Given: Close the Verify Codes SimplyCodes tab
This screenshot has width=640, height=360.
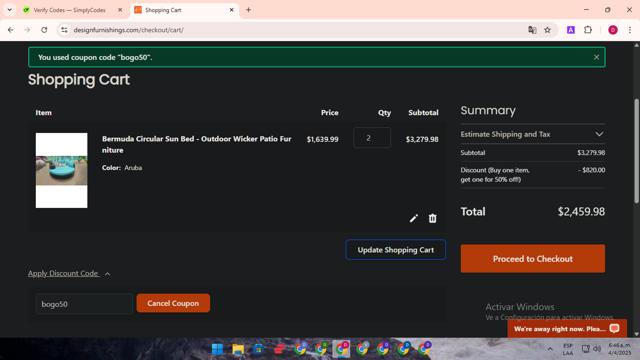Looking at the screenshot, I should (120, 10).
